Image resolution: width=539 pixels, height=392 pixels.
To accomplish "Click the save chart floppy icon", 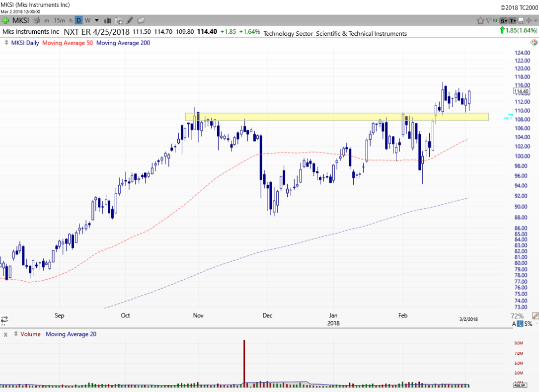I will pos(521,20).
